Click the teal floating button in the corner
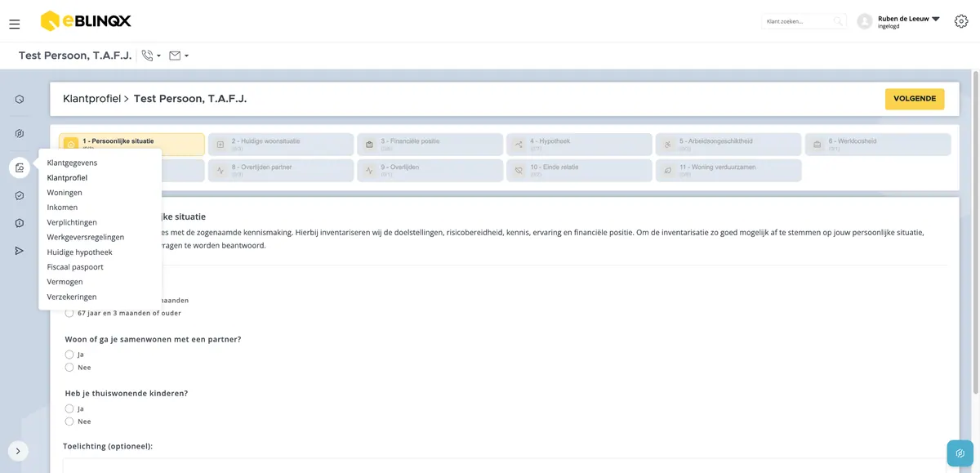The width and height of the screenshot is (980, 473). pos(960,453)
